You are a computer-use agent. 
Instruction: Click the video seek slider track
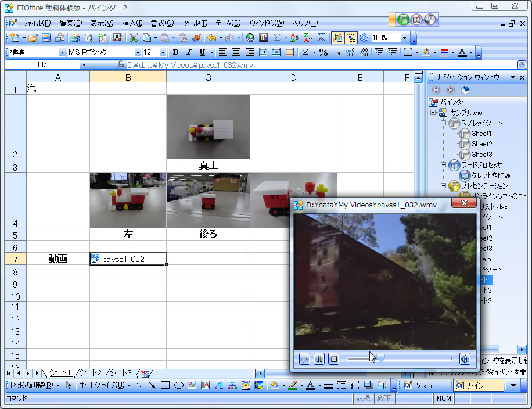[399, 358]
